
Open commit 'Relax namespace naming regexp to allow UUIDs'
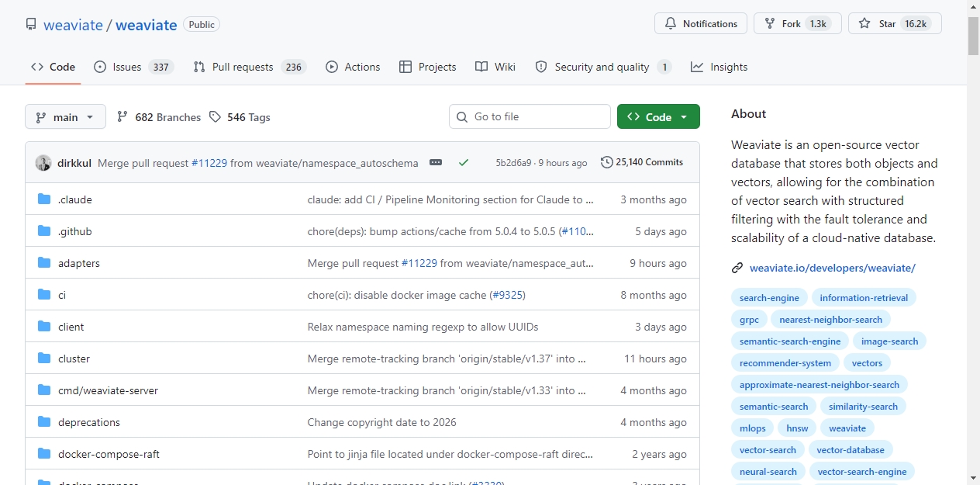423,327
